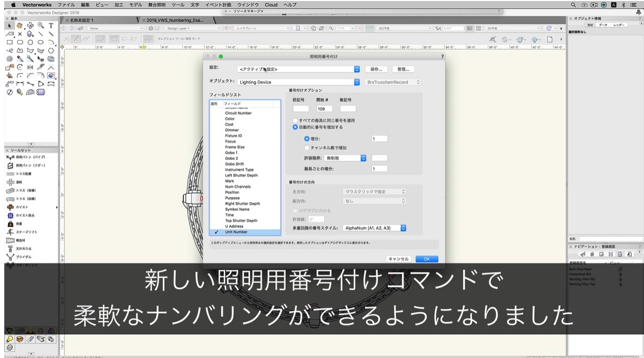
Task: Open the 主方向 マウスクリックで指定 dropdown
Action: (x=374, y=191)
